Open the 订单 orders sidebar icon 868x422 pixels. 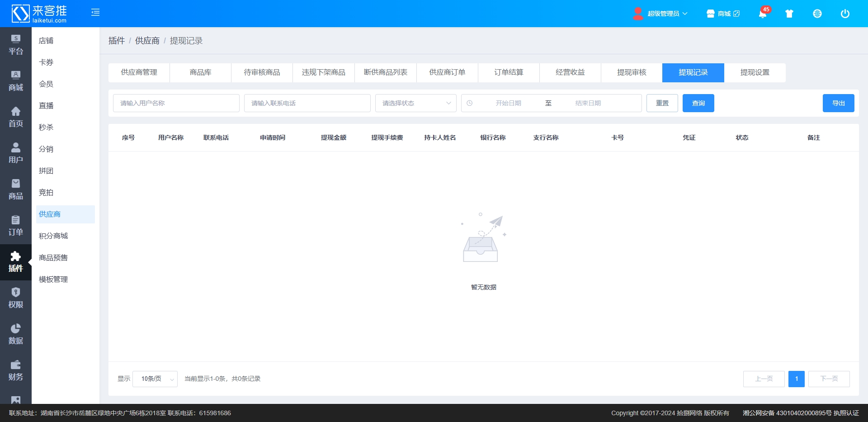(x=16, y=226)
